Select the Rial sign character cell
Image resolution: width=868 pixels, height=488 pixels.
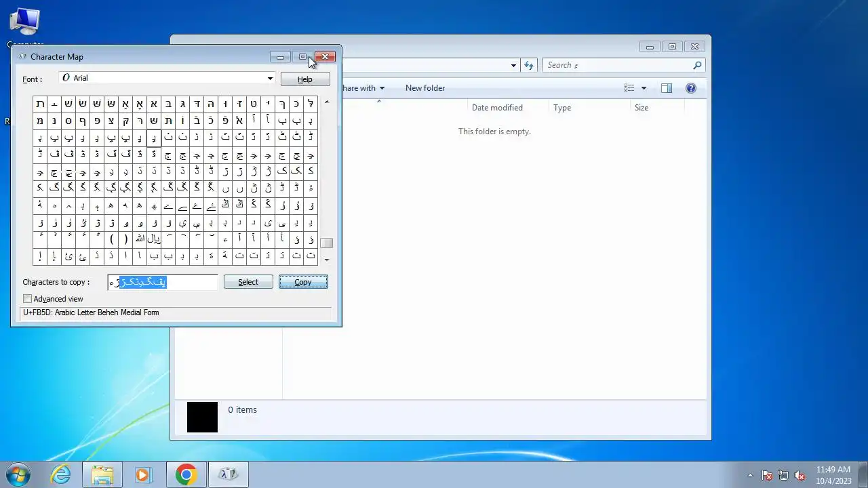click(154, 239)
